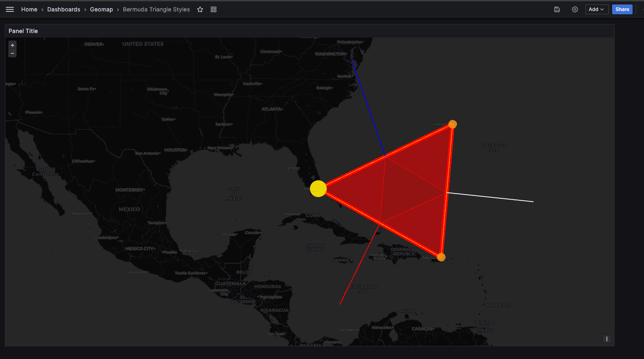This screenshot has height=359, width=644.
Task: Click the CARACAS city label
Action: [423, 329]
